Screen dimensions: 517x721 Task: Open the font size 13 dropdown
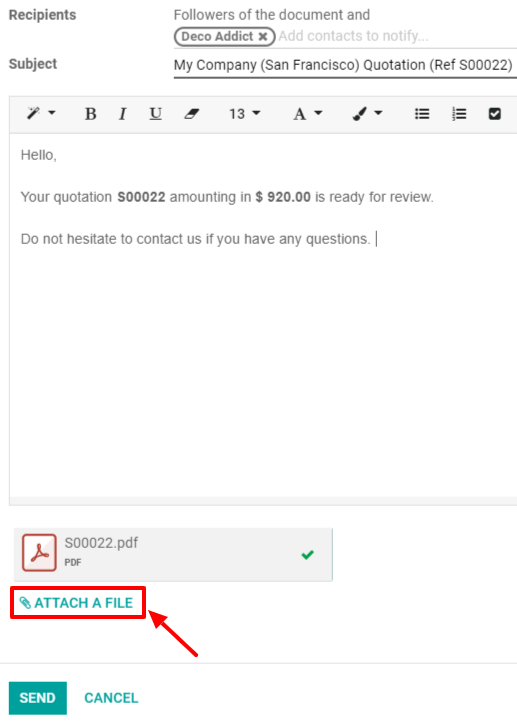pos(245,114)
